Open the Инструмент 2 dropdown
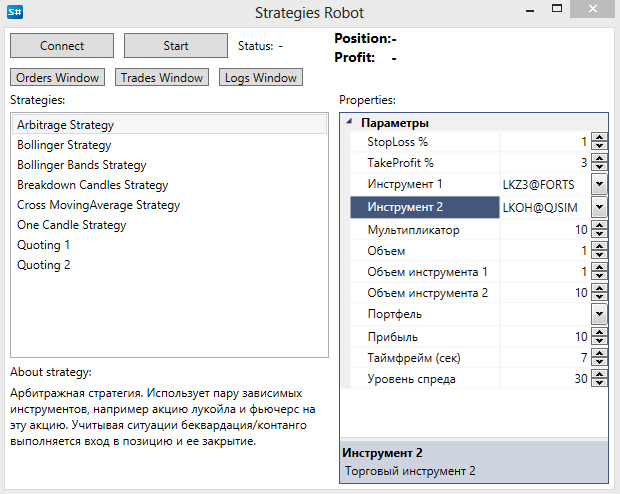This screenshot has width=620, height=494. pyautogui.click(x=598, y=207)
